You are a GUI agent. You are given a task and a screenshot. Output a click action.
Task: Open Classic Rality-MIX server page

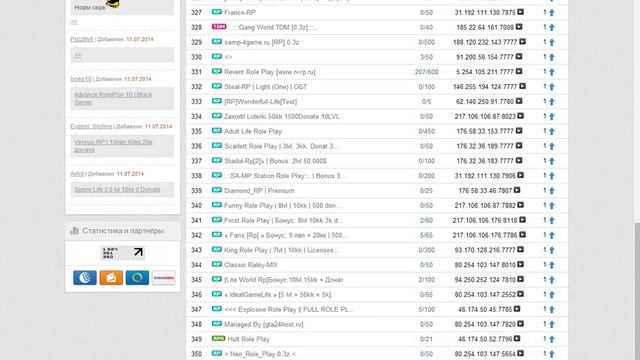[251, 265]
